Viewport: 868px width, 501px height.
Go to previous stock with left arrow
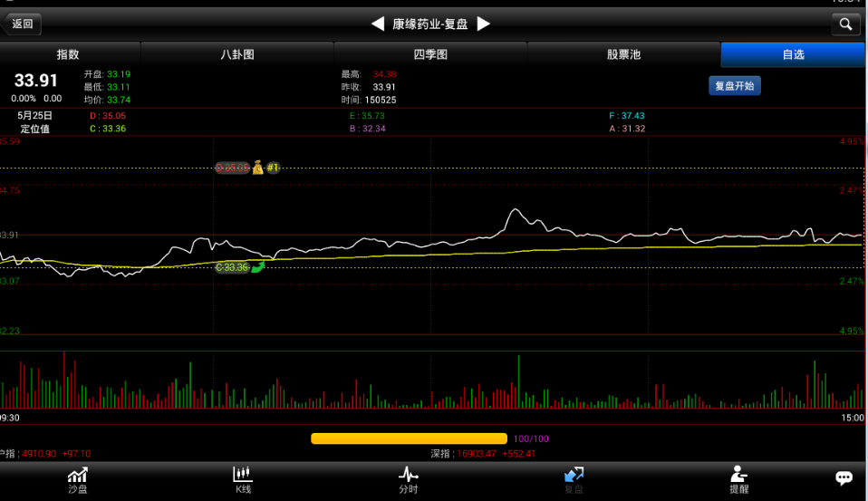click(378, 24)
